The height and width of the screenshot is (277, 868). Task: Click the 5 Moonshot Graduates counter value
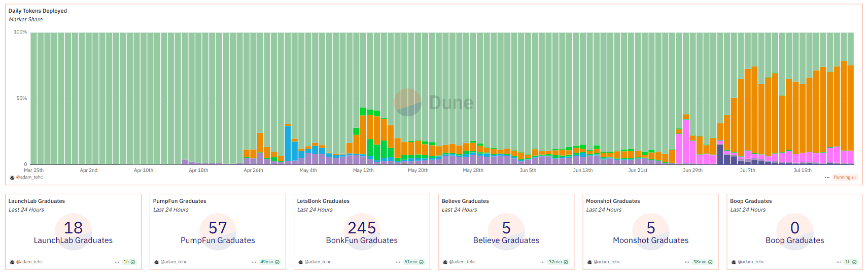pyautogui.click(x=651, y=228)
